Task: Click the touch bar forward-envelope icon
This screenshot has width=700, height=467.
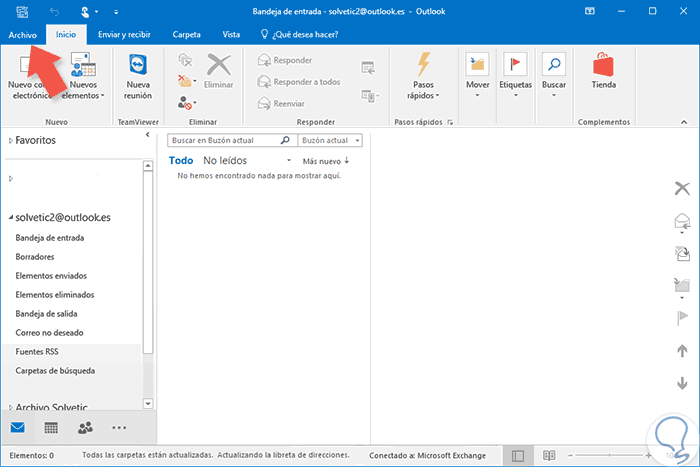Action: [682, 253]
